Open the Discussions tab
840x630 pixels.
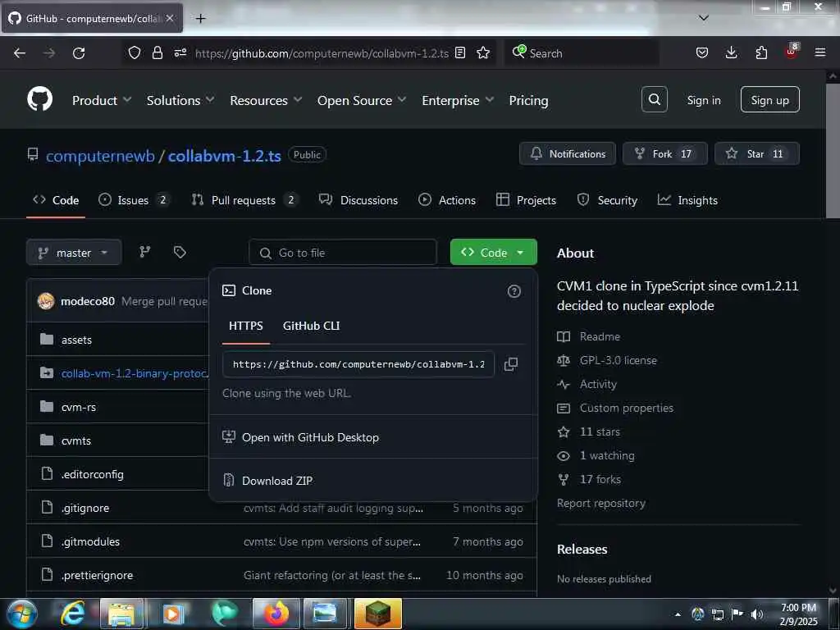click(x=358, y=200)
